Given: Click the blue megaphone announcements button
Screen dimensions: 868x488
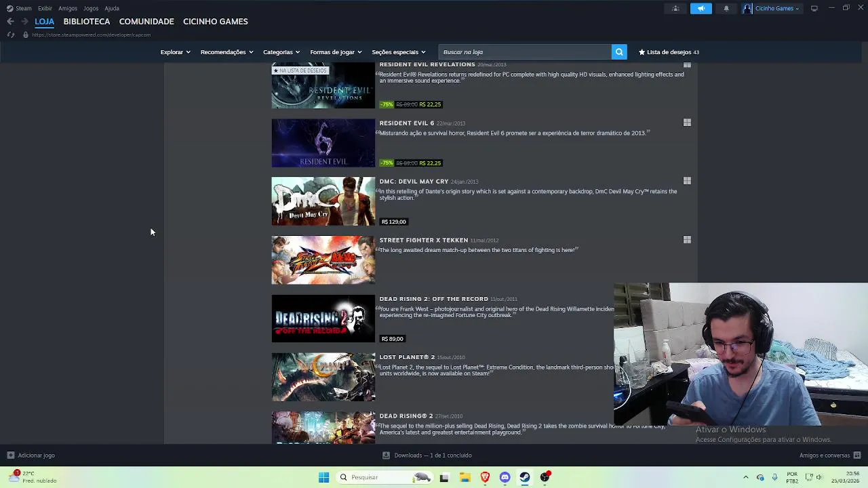Looking at the screenshot, I should click(x=701, y=8).
